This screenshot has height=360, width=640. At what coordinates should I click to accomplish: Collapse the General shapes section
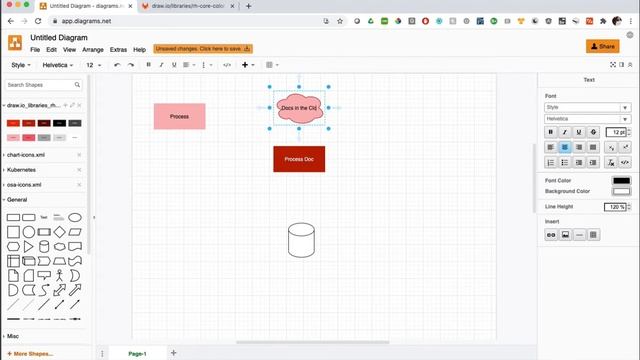[x=17, y=200]
